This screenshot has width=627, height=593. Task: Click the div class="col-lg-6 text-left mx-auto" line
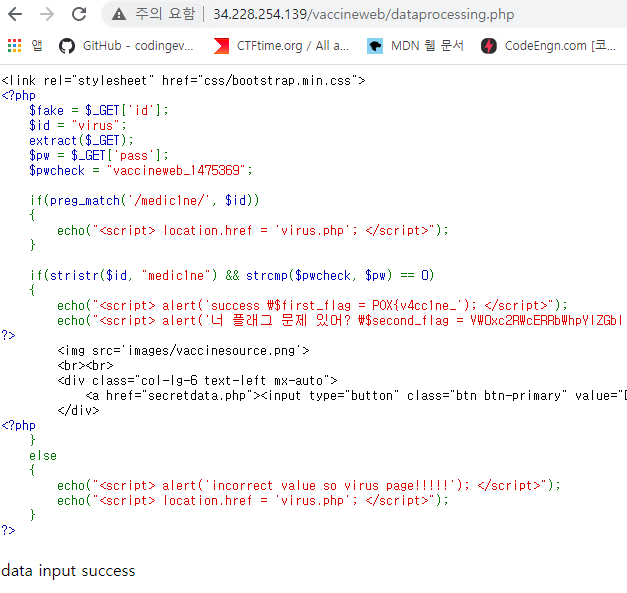[197, 380]
